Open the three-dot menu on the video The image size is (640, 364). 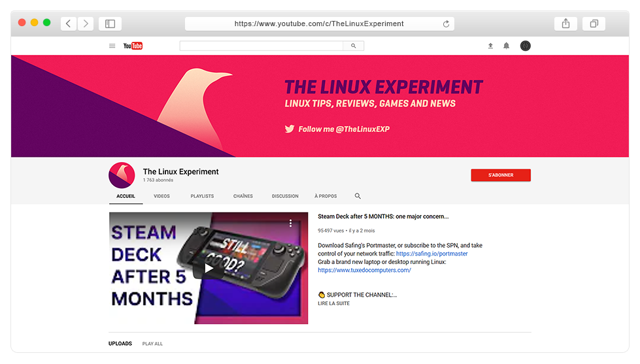click(291, 223)
